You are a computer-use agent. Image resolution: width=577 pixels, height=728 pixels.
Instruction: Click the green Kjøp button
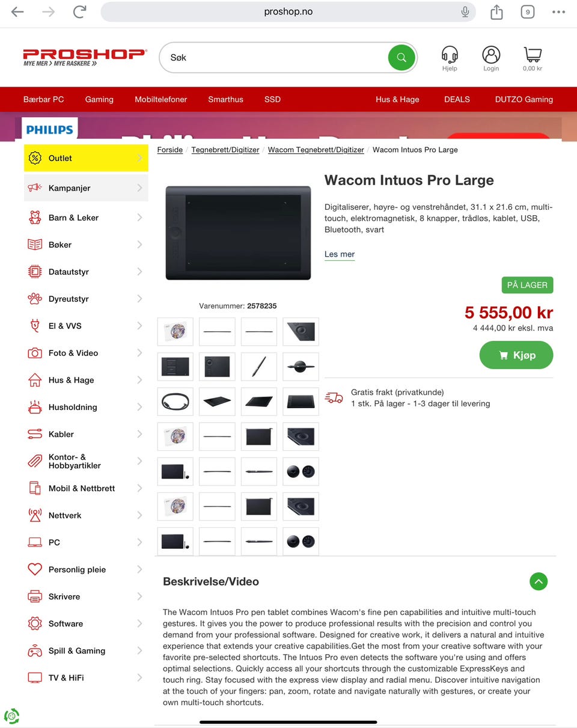(x=516, y=355)
